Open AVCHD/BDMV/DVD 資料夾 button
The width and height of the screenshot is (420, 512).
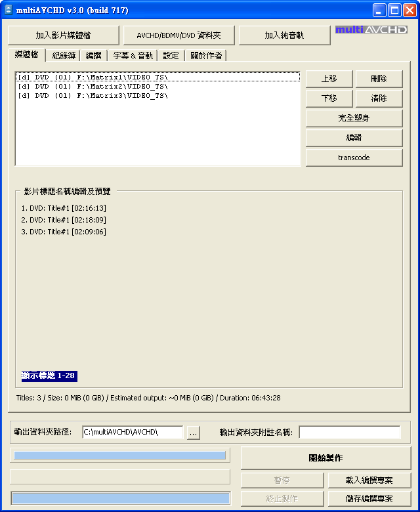tap(179, 35)
